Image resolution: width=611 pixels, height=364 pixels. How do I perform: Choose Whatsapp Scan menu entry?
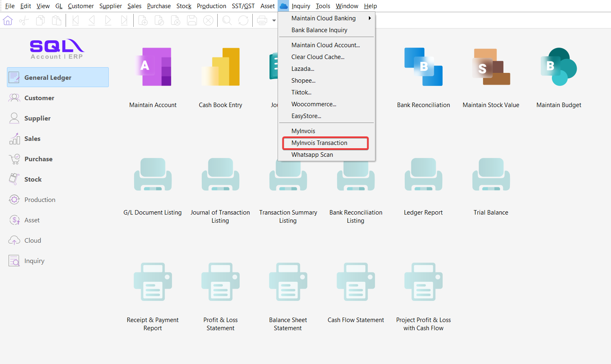[312, 155]
